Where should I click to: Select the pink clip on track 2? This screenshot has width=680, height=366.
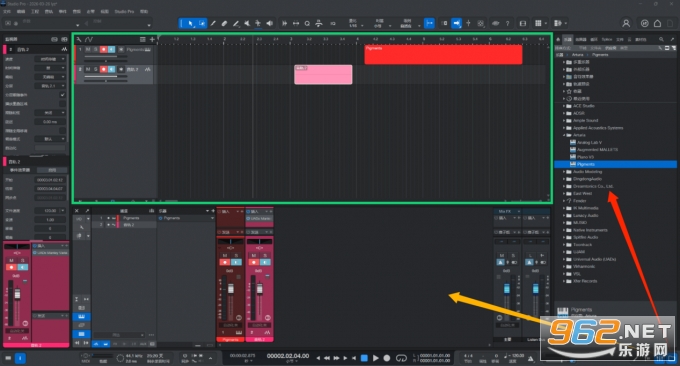pos(323,75)
